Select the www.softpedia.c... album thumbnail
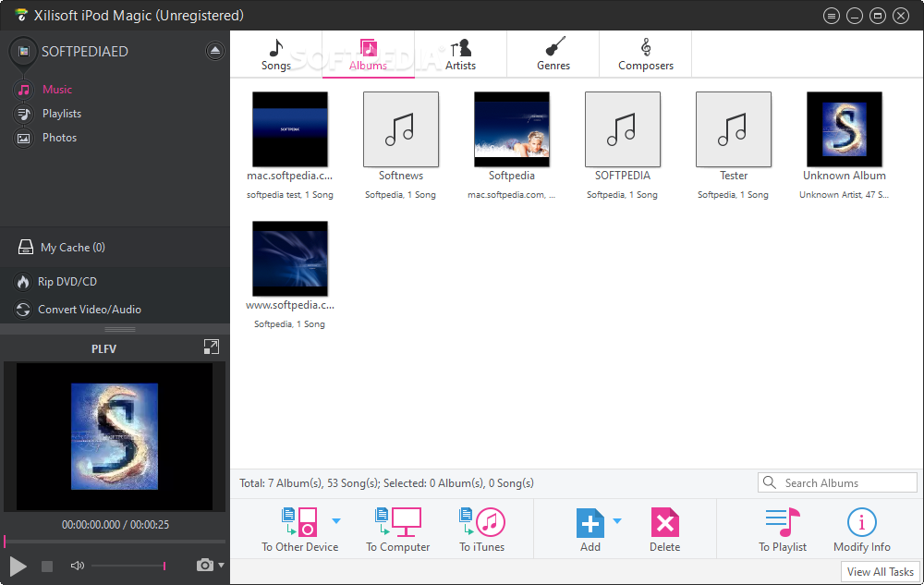 click(x=290, y=259)
